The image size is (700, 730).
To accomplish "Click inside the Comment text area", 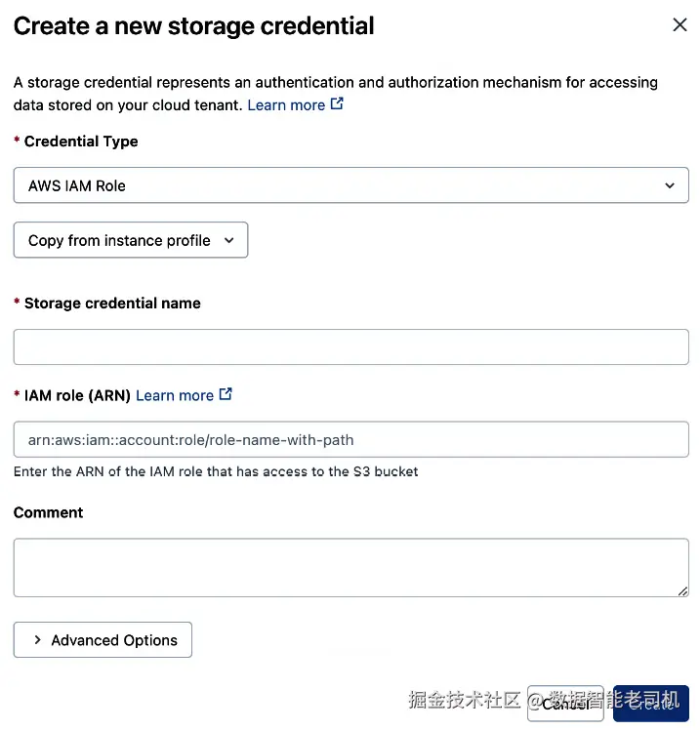I will pyautogui.click(x=350, y=568).
